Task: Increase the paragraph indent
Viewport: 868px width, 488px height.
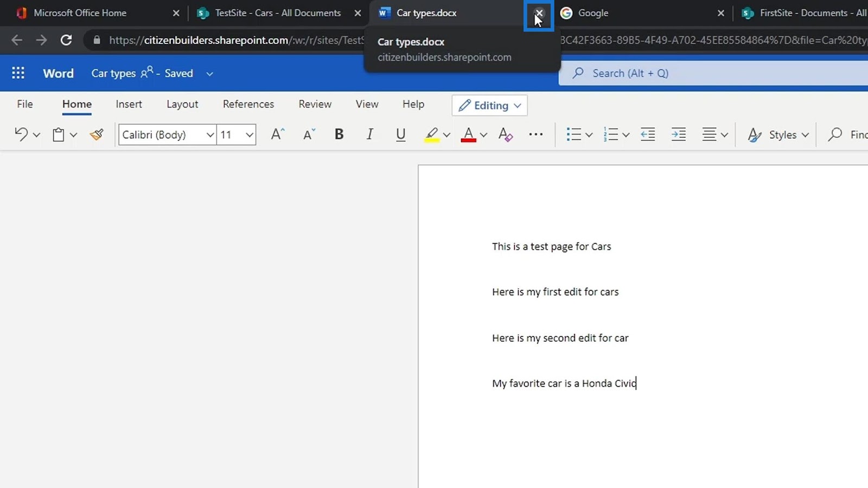Action: 678,134
